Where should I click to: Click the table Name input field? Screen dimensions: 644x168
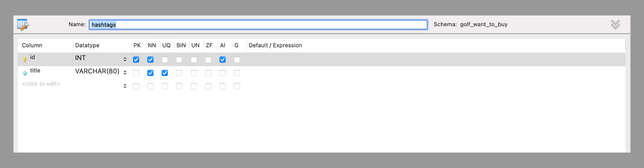(x=258, y=25)
